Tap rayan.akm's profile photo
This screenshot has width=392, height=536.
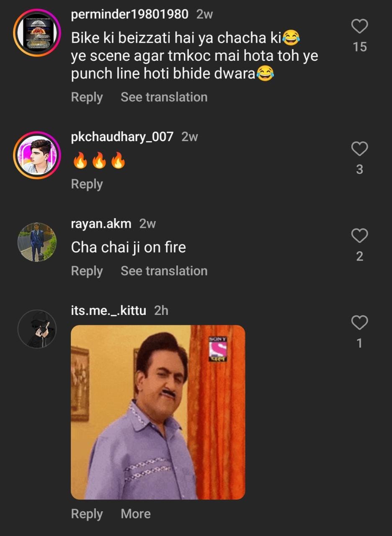[x=37, y=242]
